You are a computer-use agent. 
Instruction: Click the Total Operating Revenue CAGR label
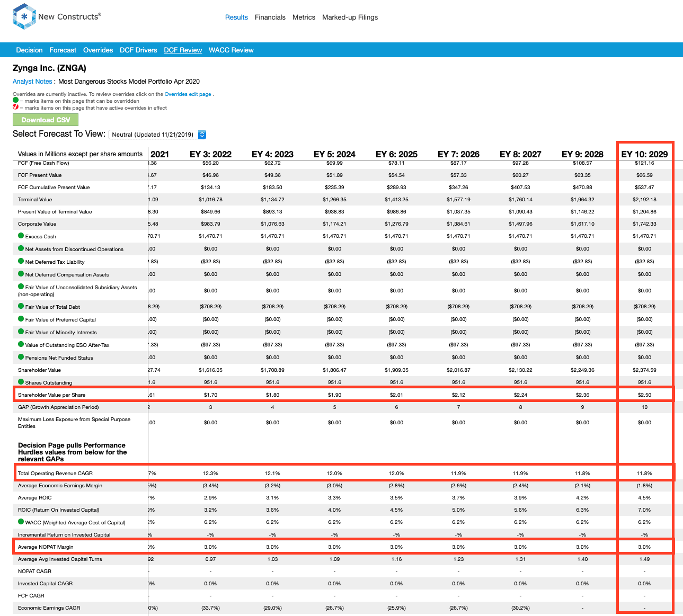coord(55,474)
